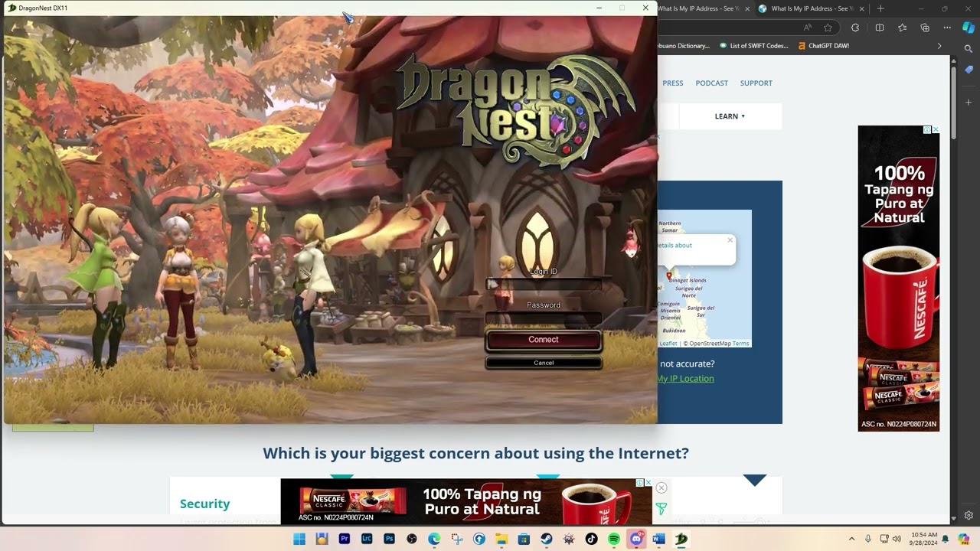Open a new browser tab

(x=880, y=8)
